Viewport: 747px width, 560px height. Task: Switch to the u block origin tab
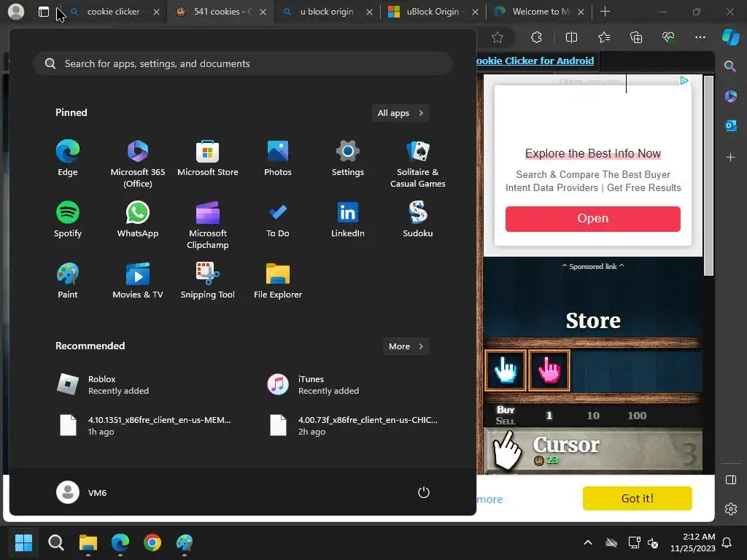326,12
